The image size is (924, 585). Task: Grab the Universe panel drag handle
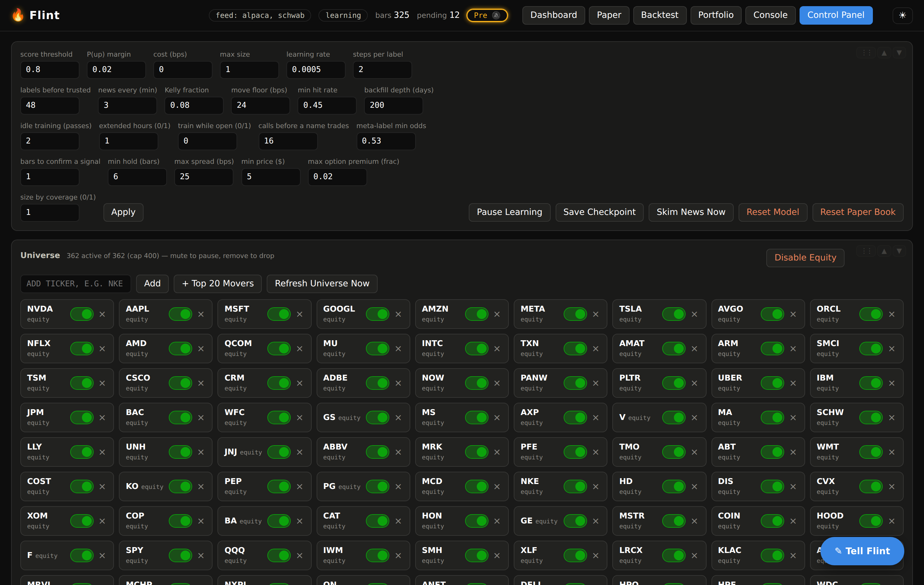[x=866, y=251]
